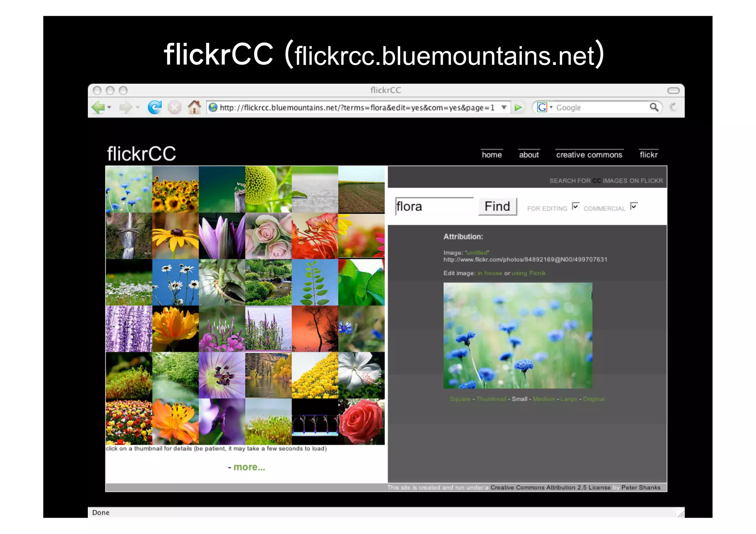Select the tree silhouette on orange sky thumbnail
The image size is (756, 534).
(x=315, y=329)
